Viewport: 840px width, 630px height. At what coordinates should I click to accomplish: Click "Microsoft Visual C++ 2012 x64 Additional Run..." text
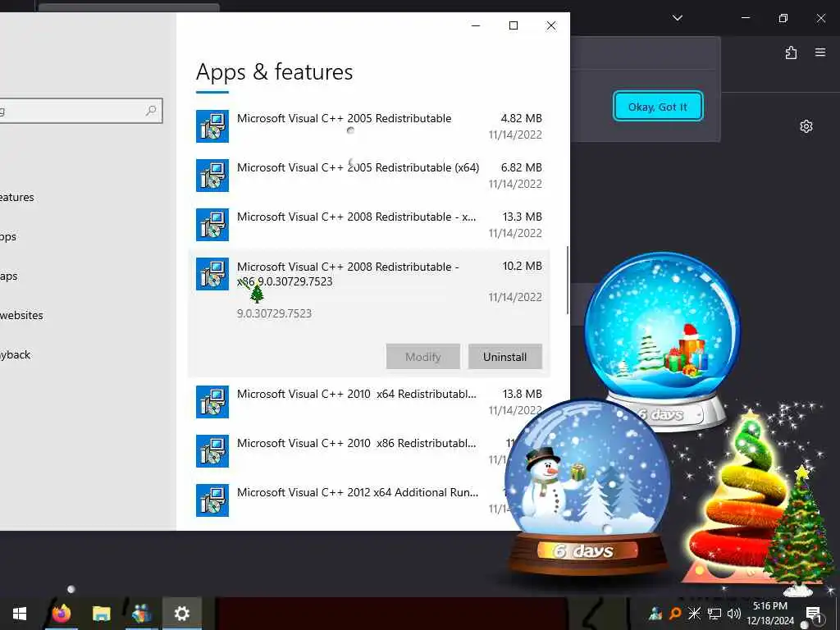[358, 492]
